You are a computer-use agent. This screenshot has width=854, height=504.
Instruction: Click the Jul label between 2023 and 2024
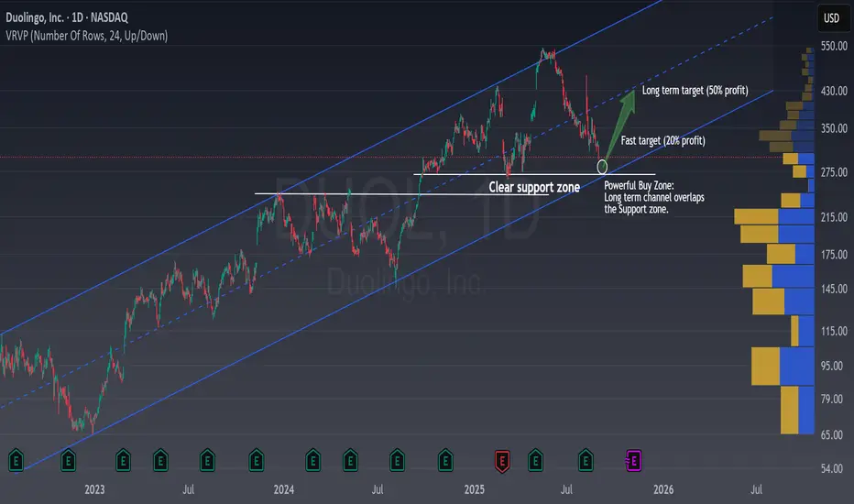pos(189,489)
